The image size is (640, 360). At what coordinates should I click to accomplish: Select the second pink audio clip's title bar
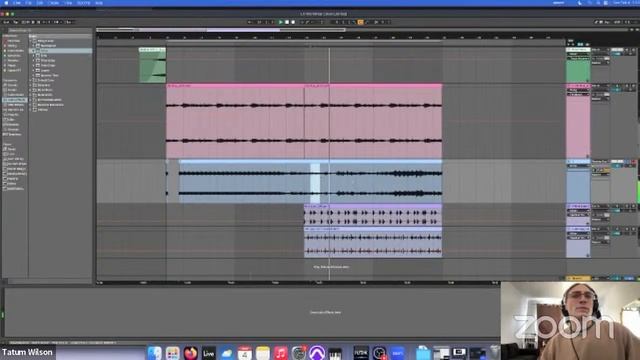coord(373,86)
